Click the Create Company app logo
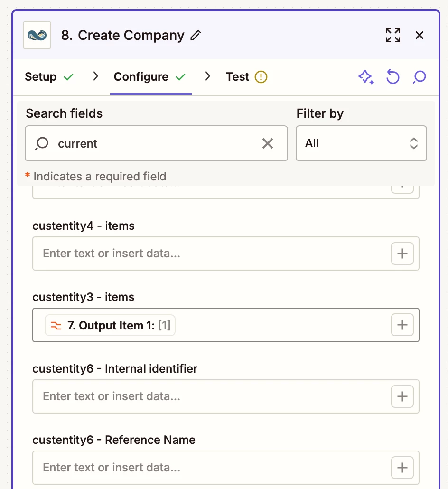 [37, 35]
